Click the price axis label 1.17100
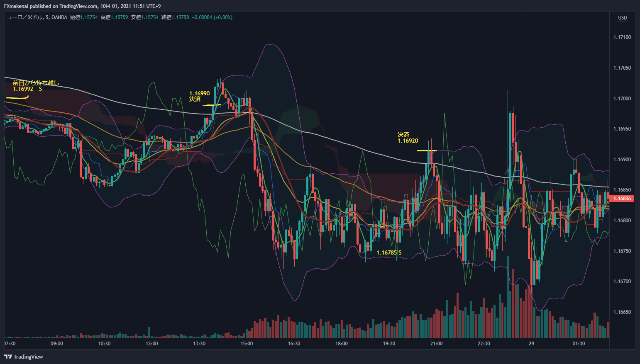 622,37
